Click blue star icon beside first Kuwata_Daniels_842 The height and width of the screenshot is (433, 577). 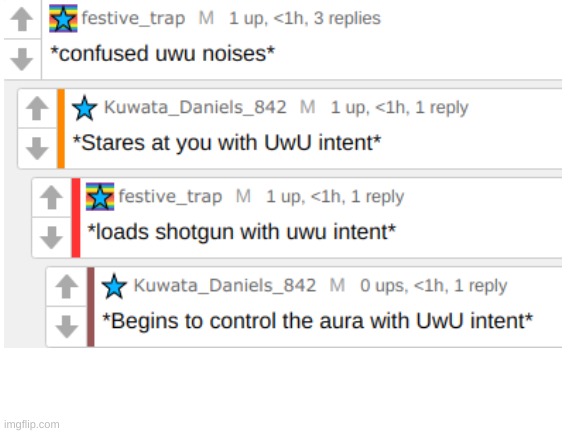[84, 108]
